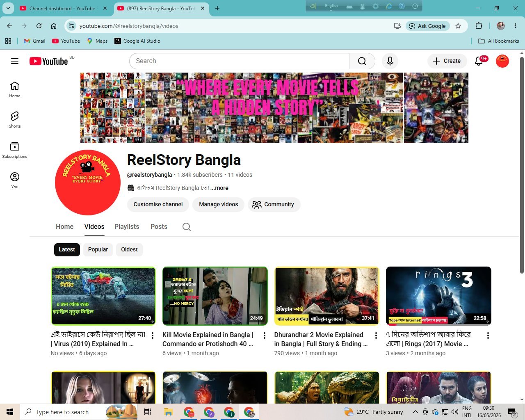
Task: Open the You section in sidebar
Action: pyautogui.click(x=15, y=180)
